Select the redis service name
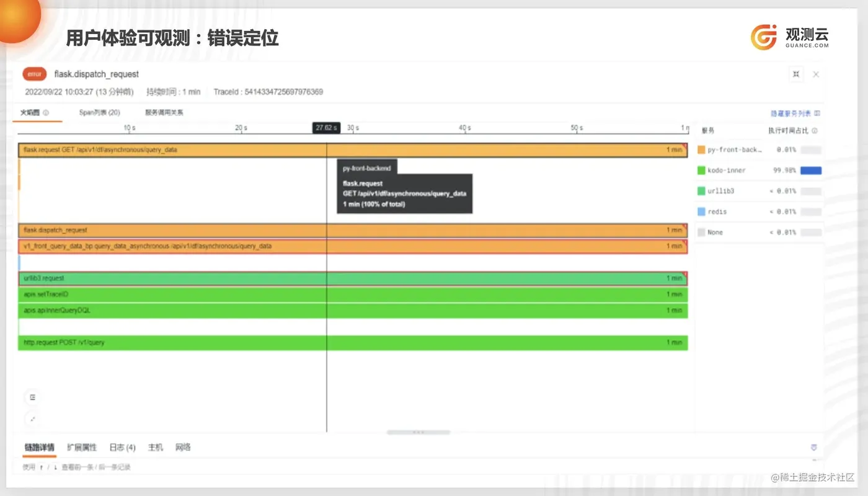Image resolution: width=868 pixels, height=496 pixels. pyautogui.click(x=717, y=211)
